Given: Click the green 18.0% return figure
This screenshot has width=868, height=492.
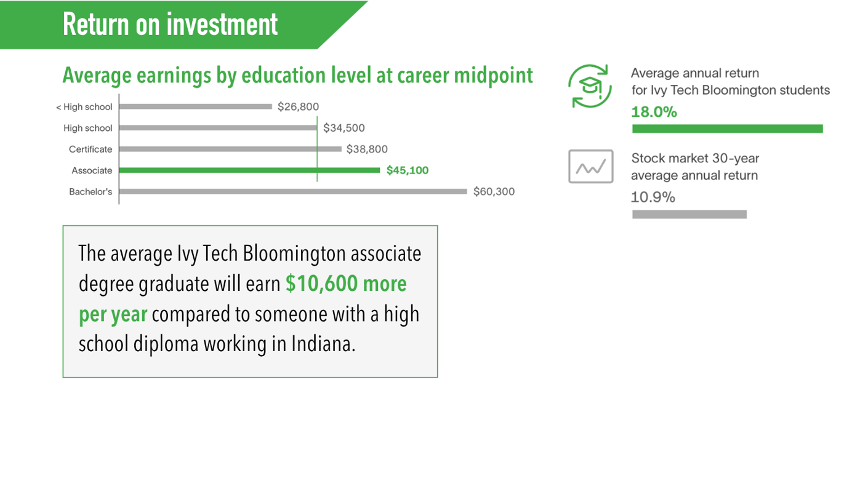Looking at the screenshot, I should pos(654,112).
